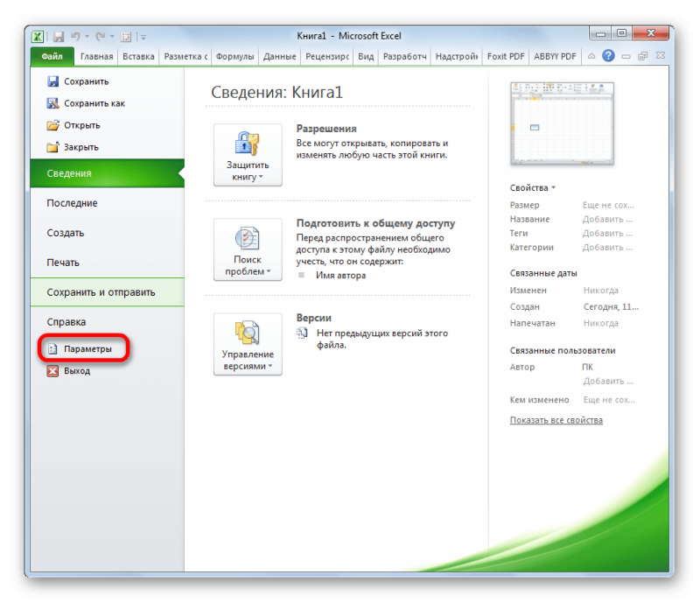Screen dimensions: 700x603
Task: Switch to the Формулы ribbon tab
Action: [x=234, y=56]
